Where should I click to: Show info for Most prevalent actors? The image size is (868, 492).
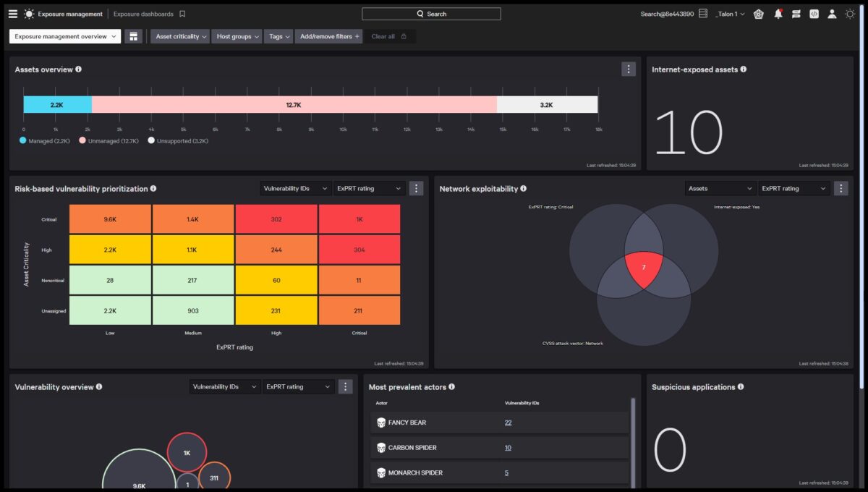coord(452,386)
